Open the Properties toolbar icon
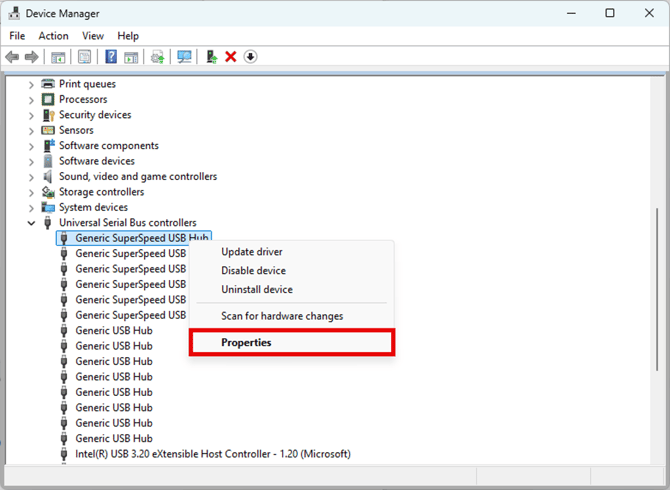670x490 pixels. (x=84, y=56)
